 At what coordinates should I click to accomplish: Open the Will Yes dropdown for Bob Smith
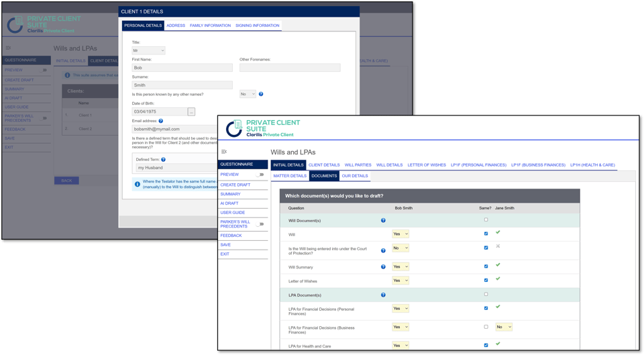pos(400,234)
